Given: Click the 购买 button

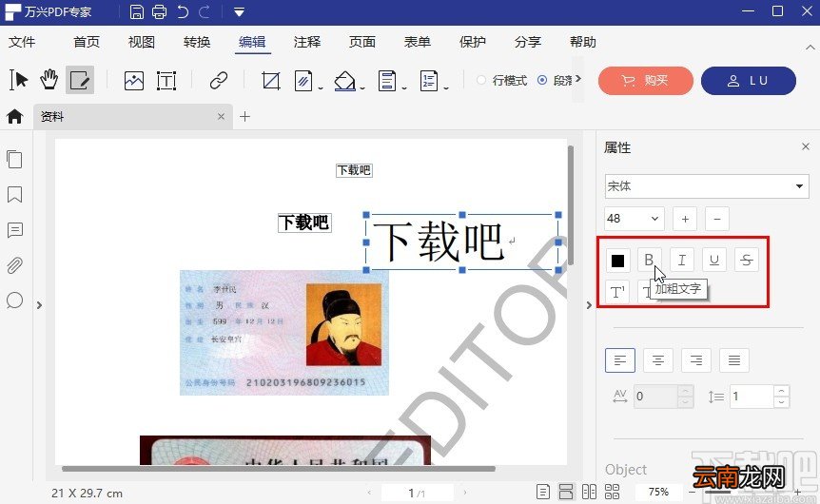Looking at the screenshot, I should click(645, 81).
